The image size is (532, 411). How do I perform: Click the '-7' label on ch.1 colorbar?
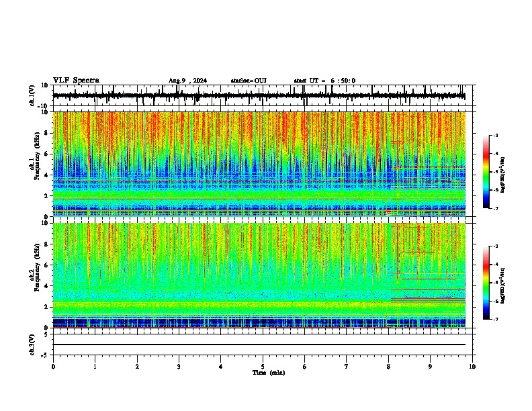[496, 208]
